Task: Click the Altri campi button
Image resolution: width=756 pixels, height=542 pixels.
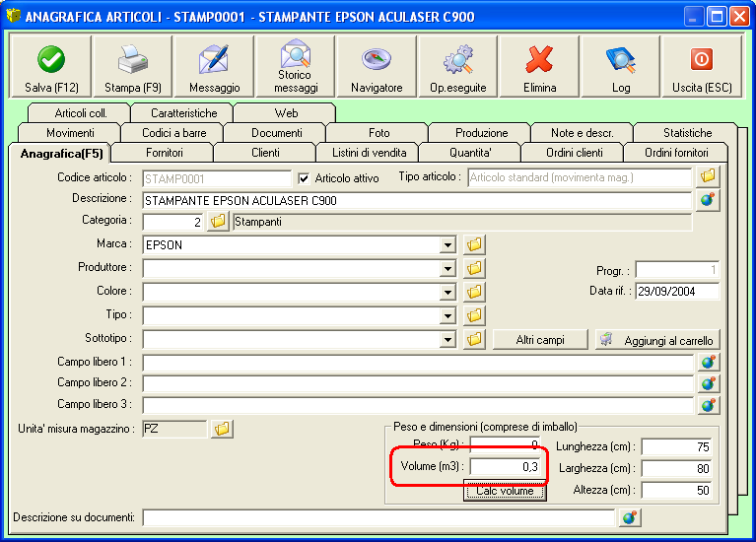Action: (540, 340)
